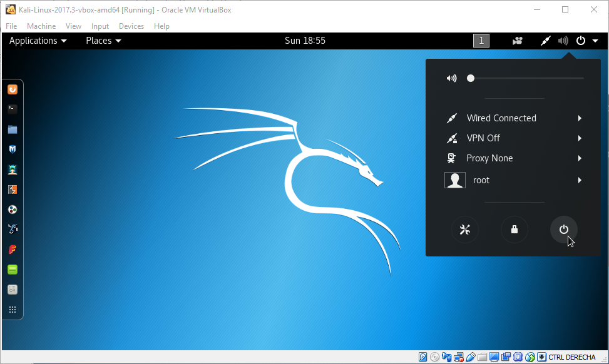Viewport: 609px width, 364px height.
Task: Open Burp Suite from the dock
Action: (x=13, y=189)
